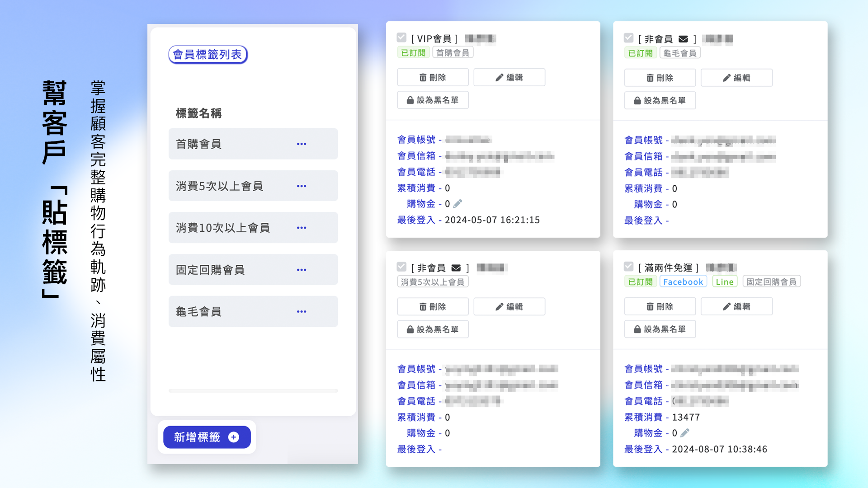Open options menu for 首購會員 tag row
Viewport: 868px width, 488px height.
point(302,144)
